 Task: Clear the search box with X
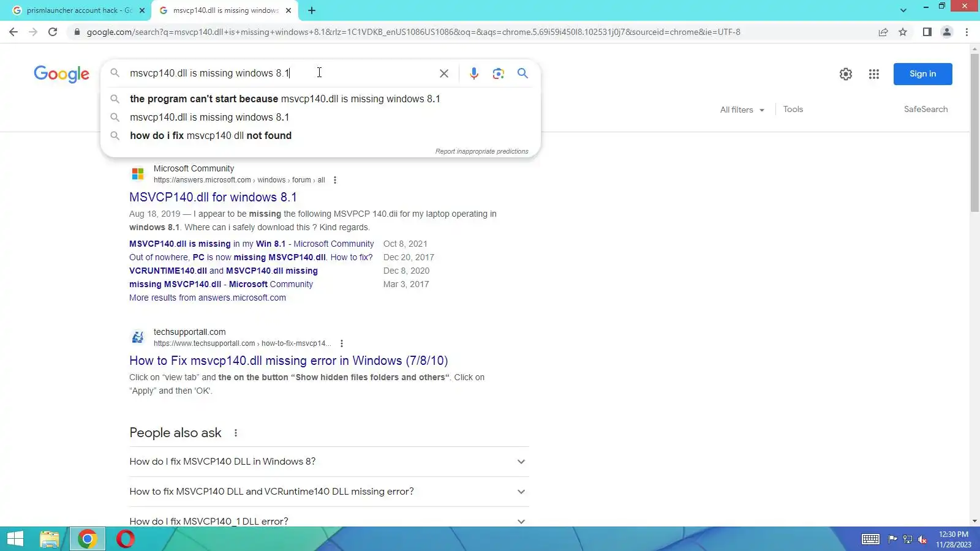tap(444, 73)
